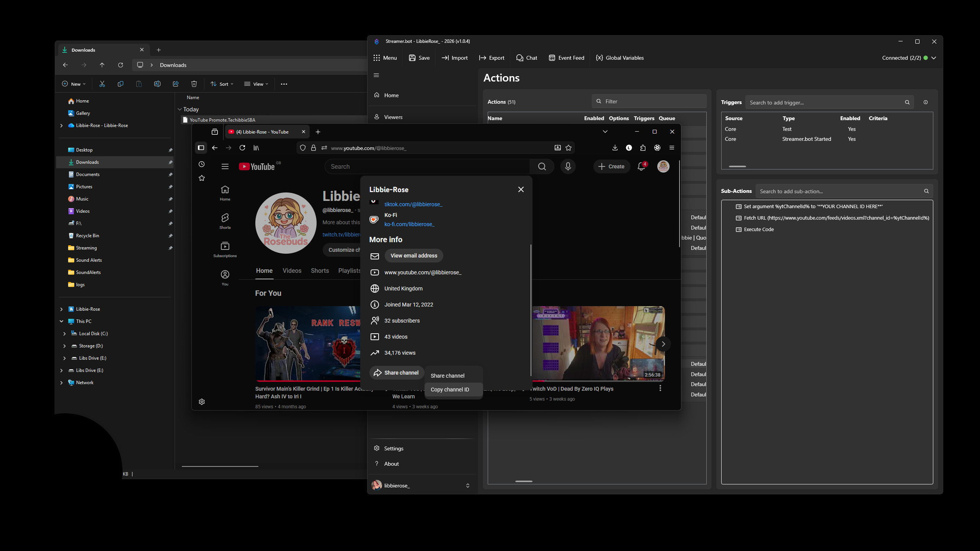The width and height of the screenshot is (980, 551).
Task: Open Viewers in Streamer.bot sidebar
Action: (422, 117)
